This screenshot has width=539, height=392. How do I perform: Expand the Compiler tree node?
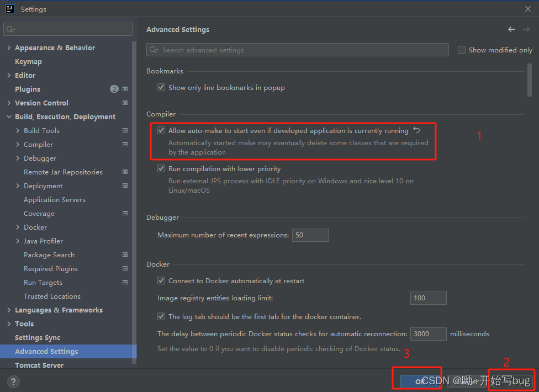(x=18, y=144)
